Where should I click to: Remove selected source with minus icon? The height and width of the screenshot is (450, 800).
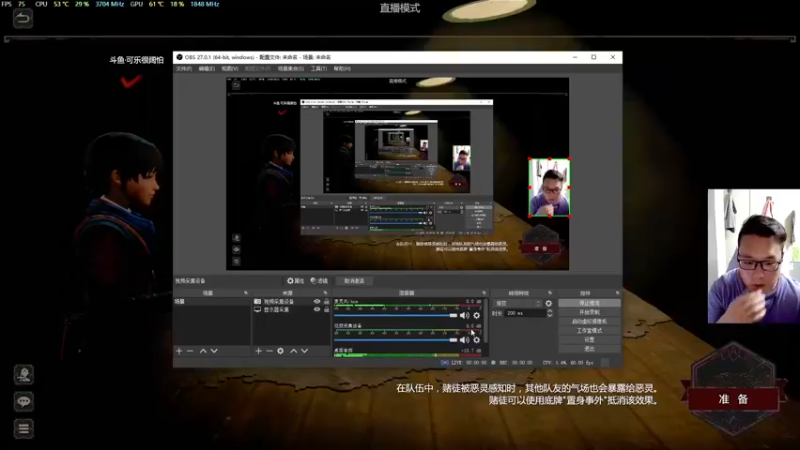pos(269,351)
